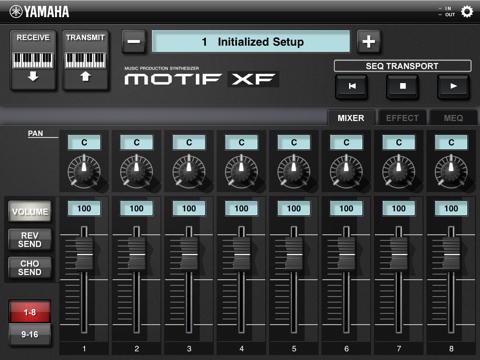The width and height of the screenshot is (480, 360).
Task: Select the Initialized Setup name display
Action: tap(251, 42)
